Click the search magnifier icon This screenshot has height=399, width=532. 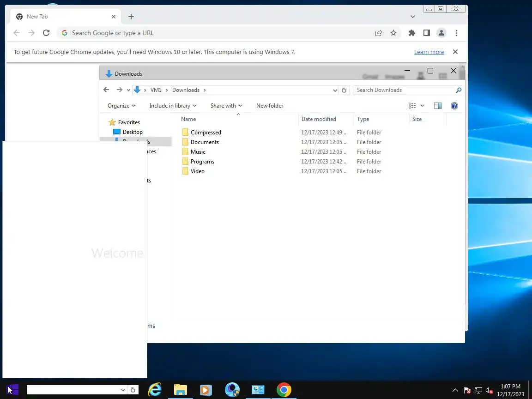click(459, 90)
